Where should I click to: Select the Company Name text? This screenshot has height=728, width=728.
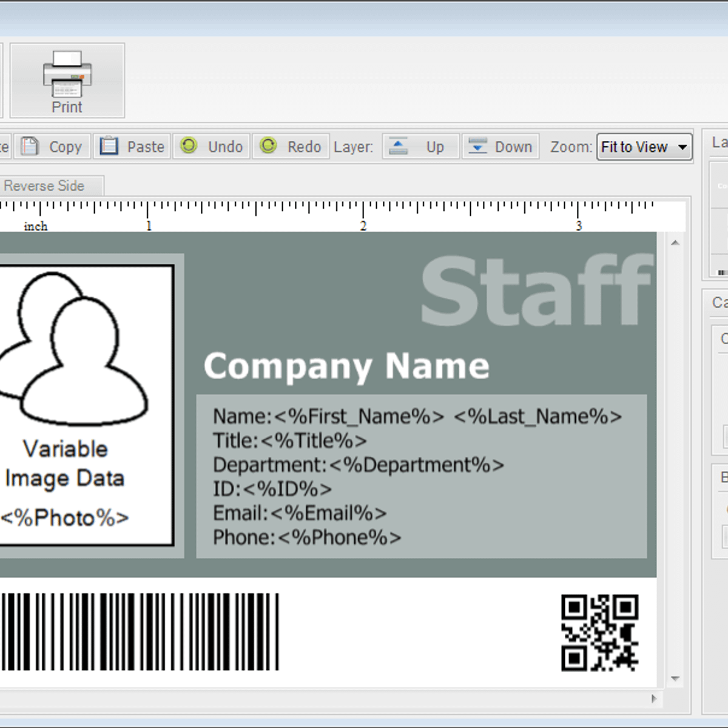click(346, 366)
